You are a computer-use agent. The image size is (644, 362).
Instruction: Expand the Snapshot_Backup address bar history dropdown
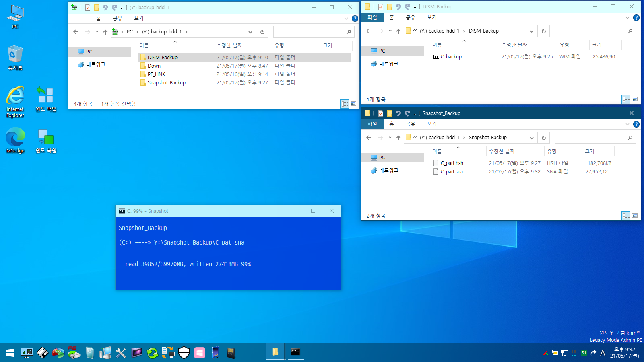532,138
